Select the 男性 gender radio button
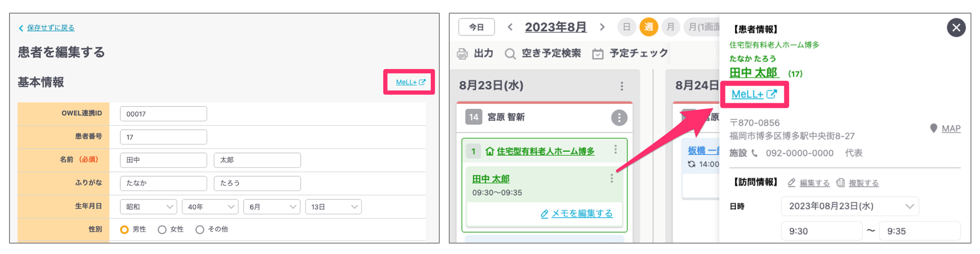The width and height of the screenshot is (980, 254). 125,230
